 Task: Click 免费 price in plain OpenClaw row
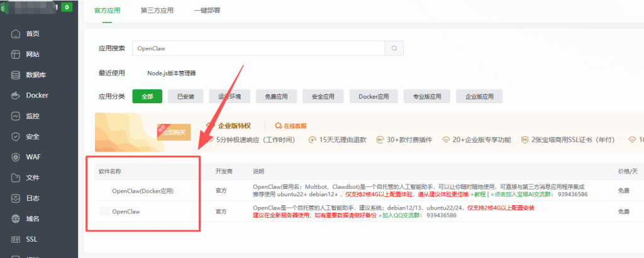[x=623, y=211]
